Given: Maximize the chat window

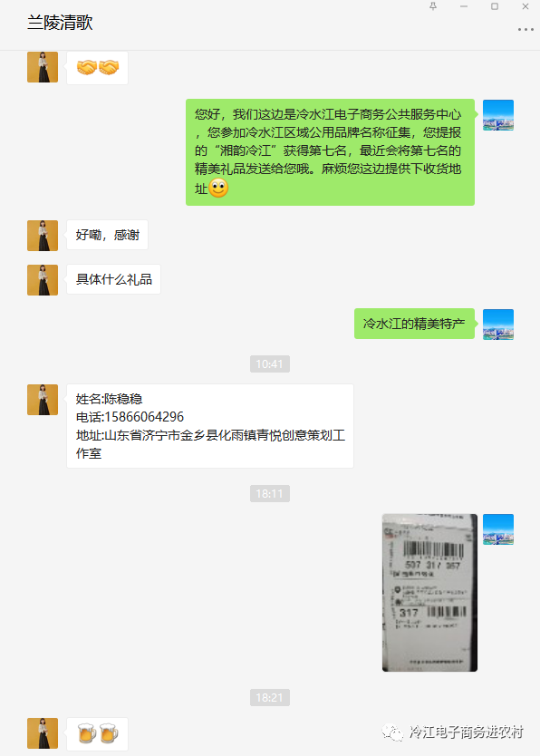Looking at the screenshot, I should click(495, 6).
